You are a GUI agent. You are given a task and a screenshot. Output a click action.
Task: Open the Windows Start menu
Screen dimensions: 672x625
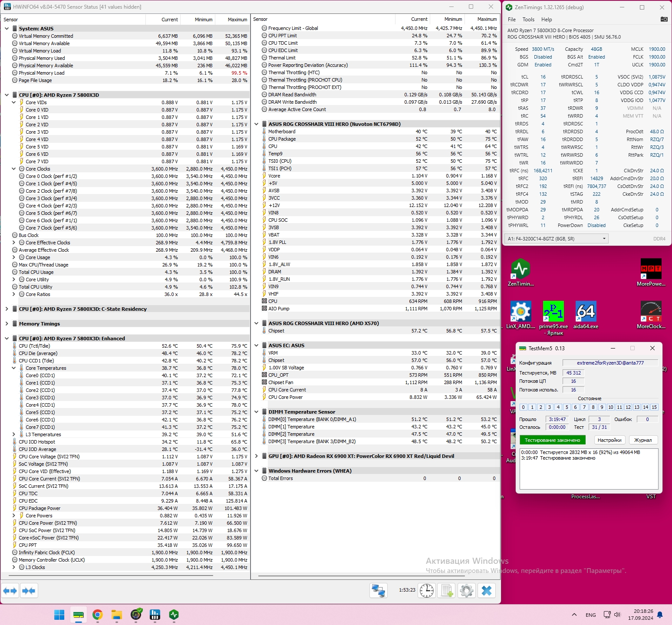point(59,615)
